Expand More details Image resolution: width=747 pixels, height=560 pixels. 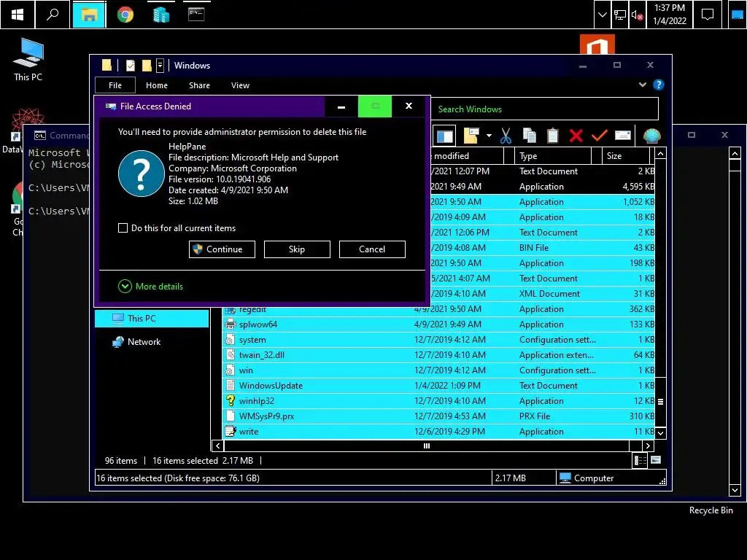[x=150, y=286]
